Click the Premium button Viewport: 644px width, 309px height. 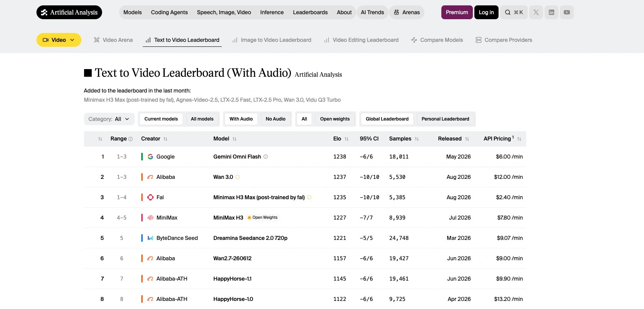pyautogui.click(x=457, y=12)
